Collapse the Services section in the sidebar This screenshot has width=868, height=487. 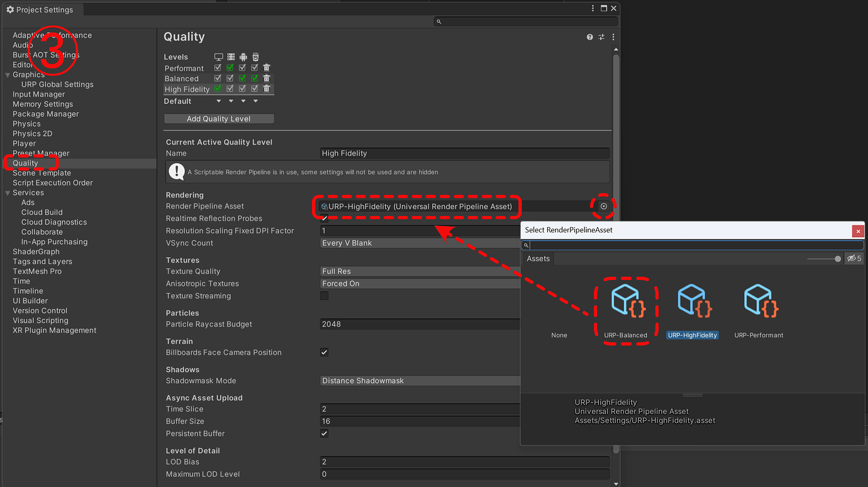tap(6, 192)
